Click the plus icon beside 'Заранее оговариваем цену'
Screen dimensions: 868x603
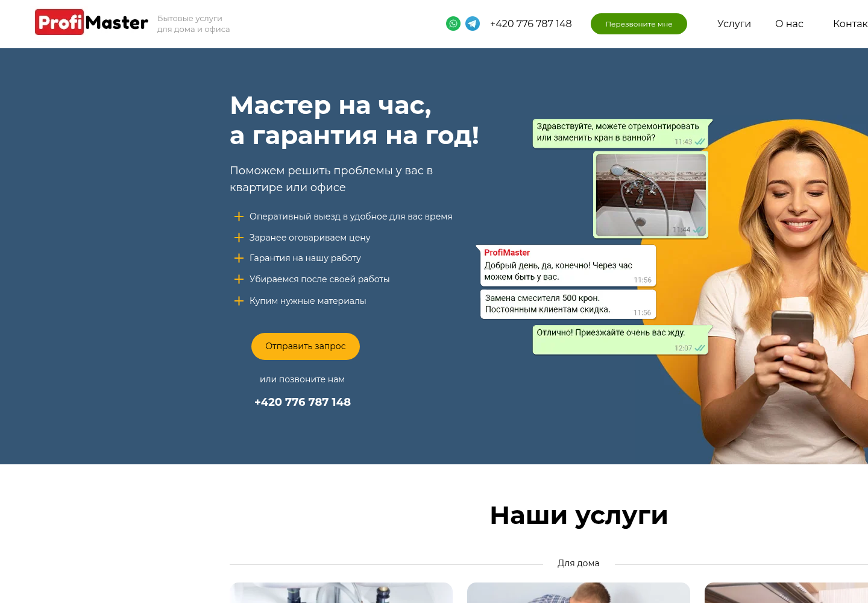pos(239,238)
